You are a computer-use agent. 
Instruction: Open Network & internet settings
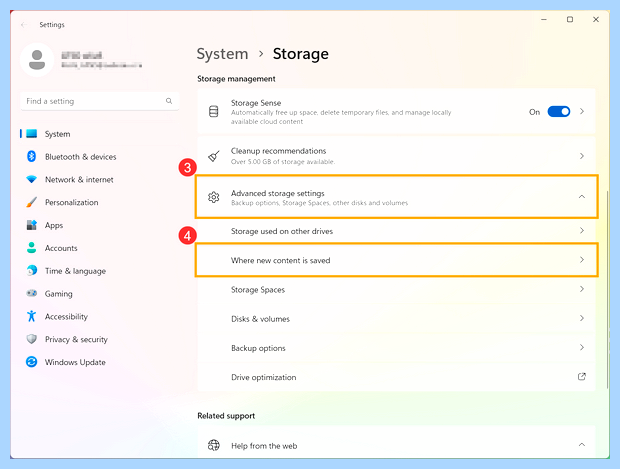coord(99,180)
